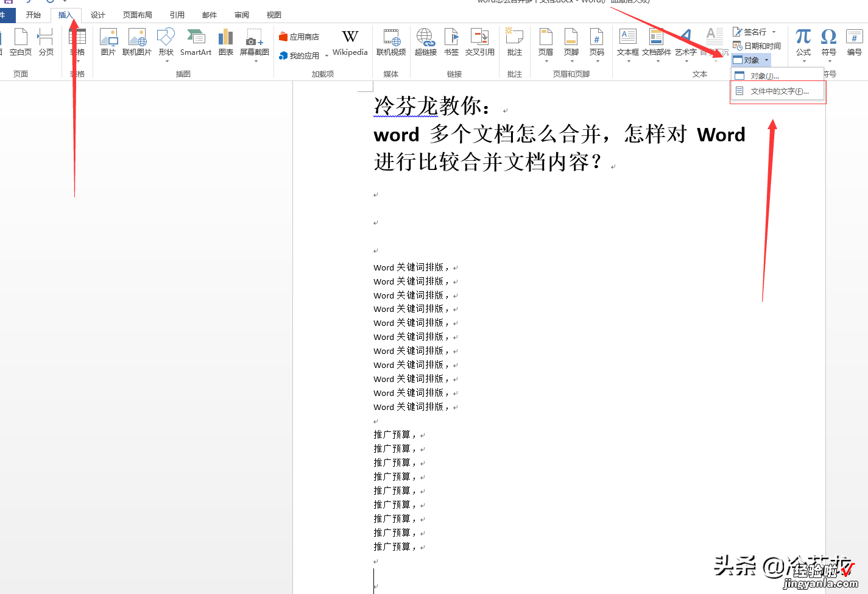This screenshot has height=594, width=868.
Task: Insert numbering (编号)
Action: click(855, 42)
